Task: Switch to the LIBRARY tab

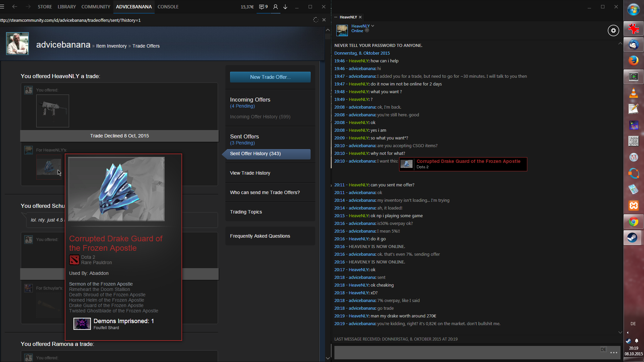Action: tap(66, 7)
